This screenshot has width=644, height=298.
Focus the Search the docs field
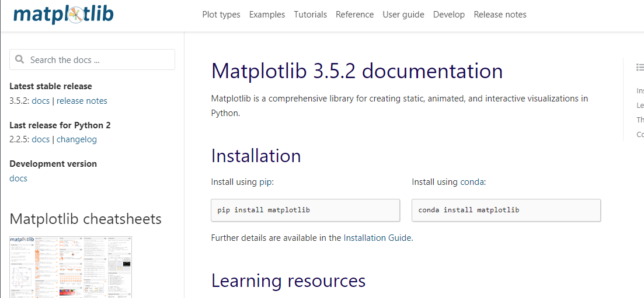click(92, 59)
